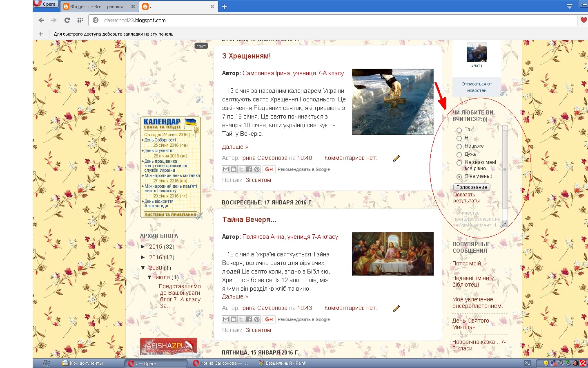Click wrench edit icon below the calendar widget
The image size is (588, 368).
[x=200, y=215]
